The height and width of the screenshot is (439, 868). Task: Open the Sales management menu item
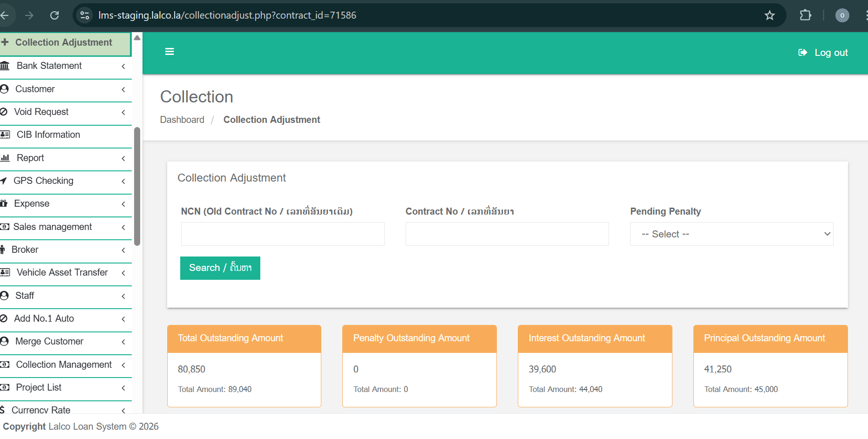(53, 227)
